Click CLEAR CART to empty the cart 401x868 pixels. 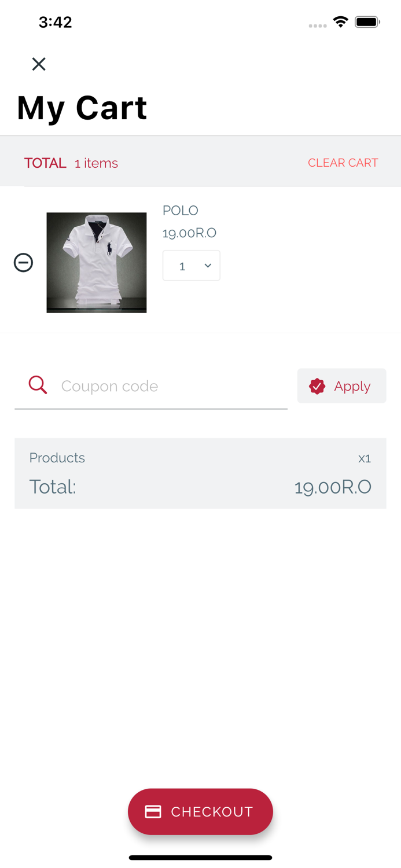pos(343,163)
